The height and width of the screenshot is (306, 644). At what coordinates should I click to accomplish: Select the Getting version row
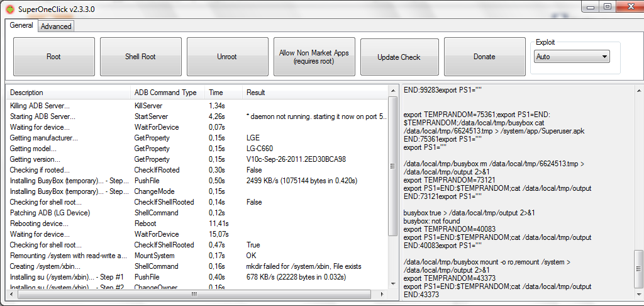click(197, 159)
